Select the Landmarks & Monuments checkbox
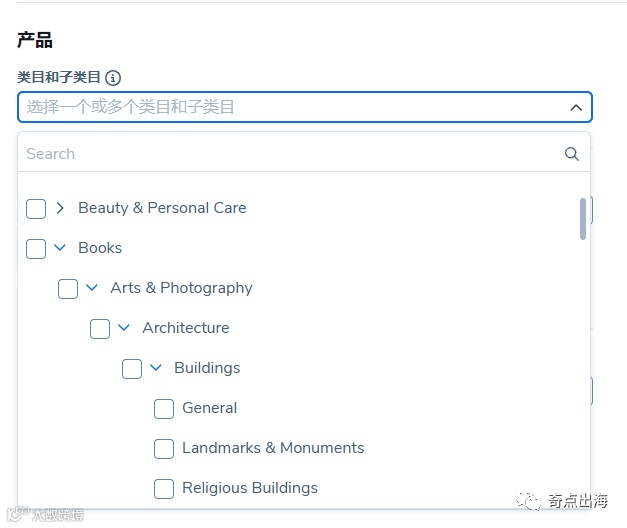Image resolution: width=627 pixels, height=528 pixels. tap(164, 449)
